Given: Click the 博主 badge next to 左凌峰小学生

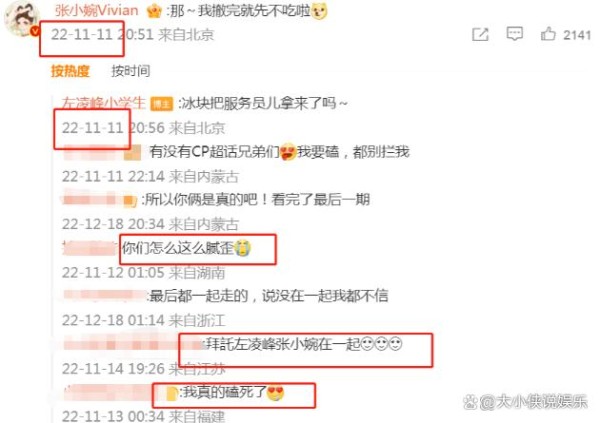Looking at the screenshot, I should [161, 104].
